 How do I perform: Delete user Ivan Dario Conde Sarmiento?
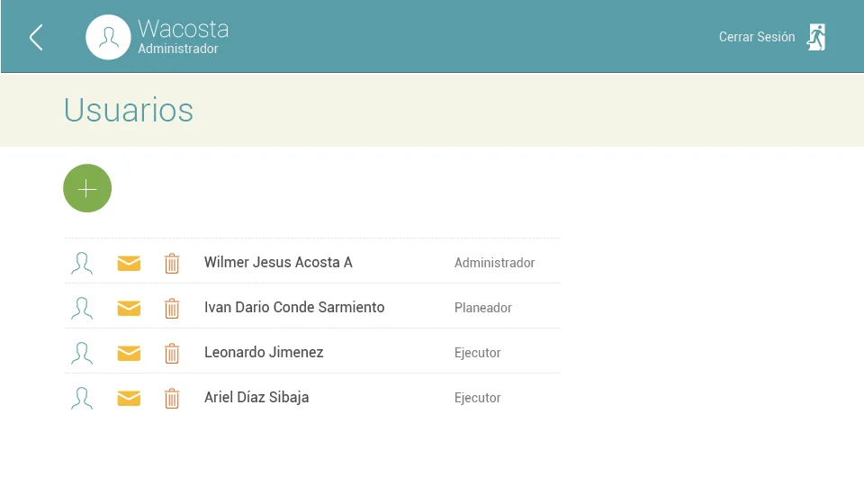click(172, 308)
